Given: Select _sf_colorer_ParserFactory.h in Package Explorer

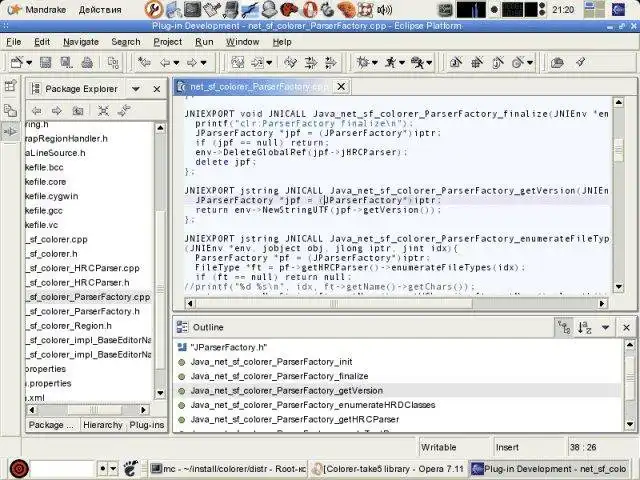Looking at the screenshot, I should tap(83, 311).
